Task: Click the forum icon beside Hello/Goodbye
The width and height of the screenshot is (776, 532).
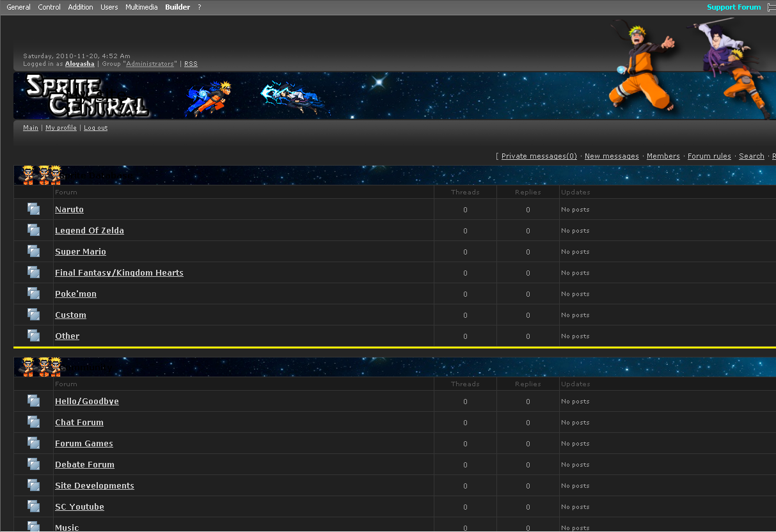Action: pyautogui.click(x=33, y=401)
